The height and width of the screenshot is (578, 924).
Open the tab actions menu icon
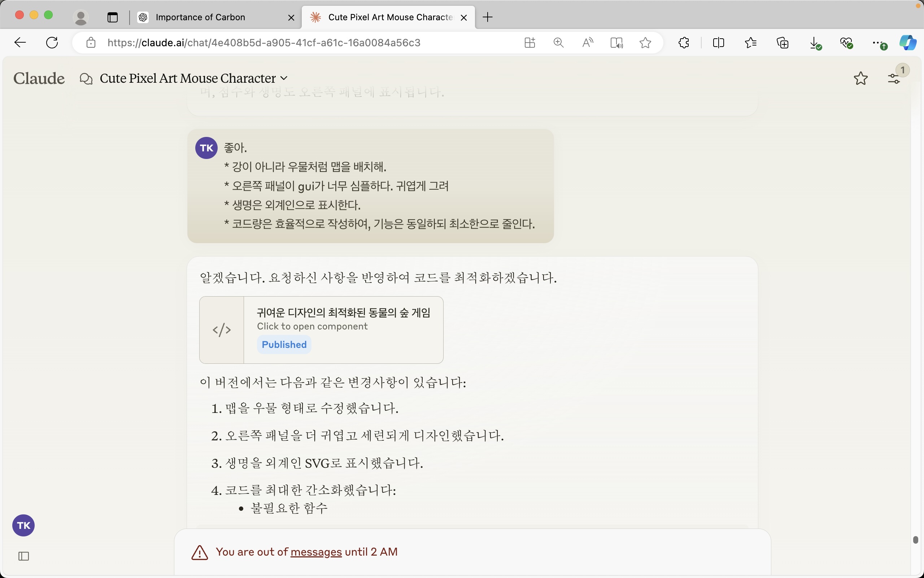(113, 17)
